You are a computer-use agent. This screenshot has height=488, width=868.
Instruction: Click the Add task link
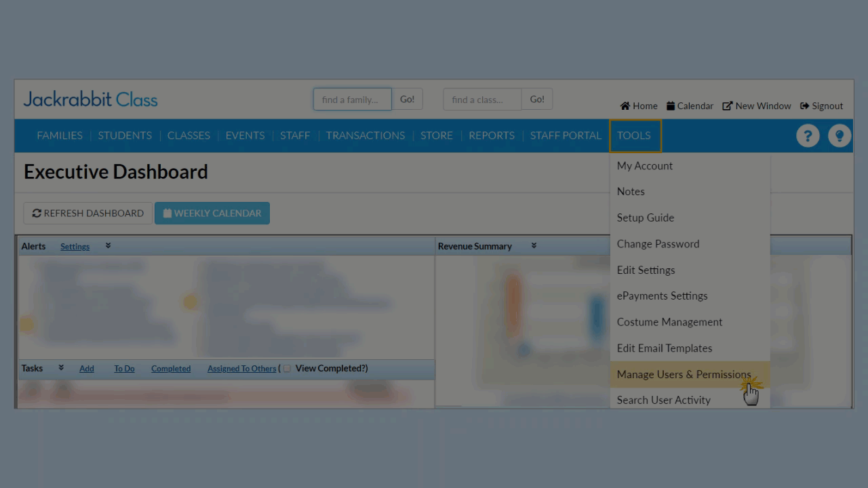(87, 369)
